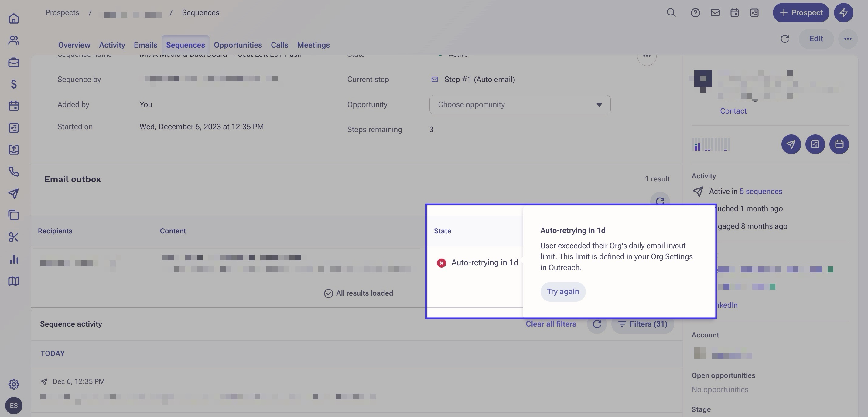Click the Try again button
Viewport: 868px width, 417px height.
[563, 292]
